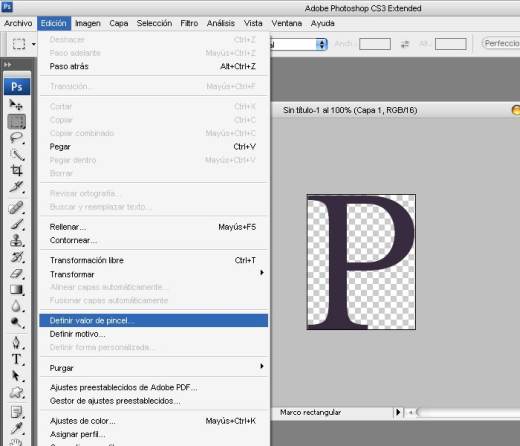
Task: Click the swap width and height icon
Action: pos(405,44)
